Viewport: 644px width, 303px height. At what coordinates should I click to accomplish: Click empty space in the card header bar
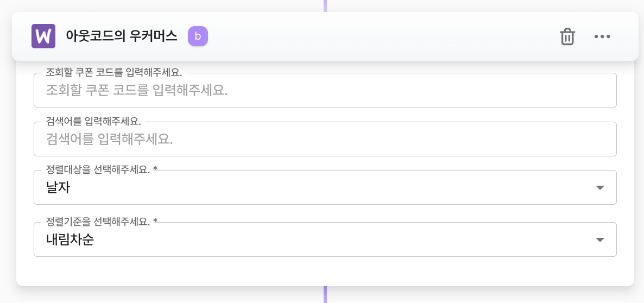(x=380, y=36)
